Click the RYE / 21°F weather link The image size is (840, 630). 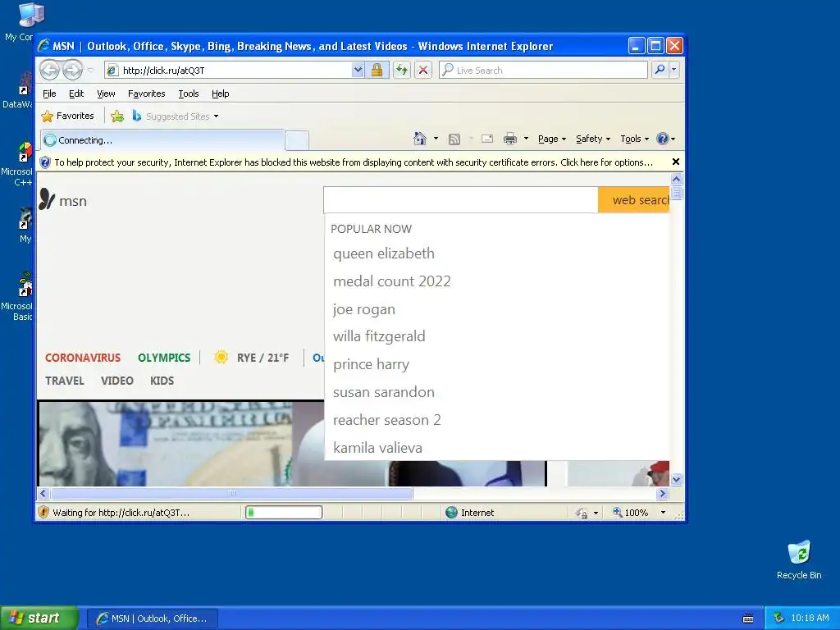262,358
